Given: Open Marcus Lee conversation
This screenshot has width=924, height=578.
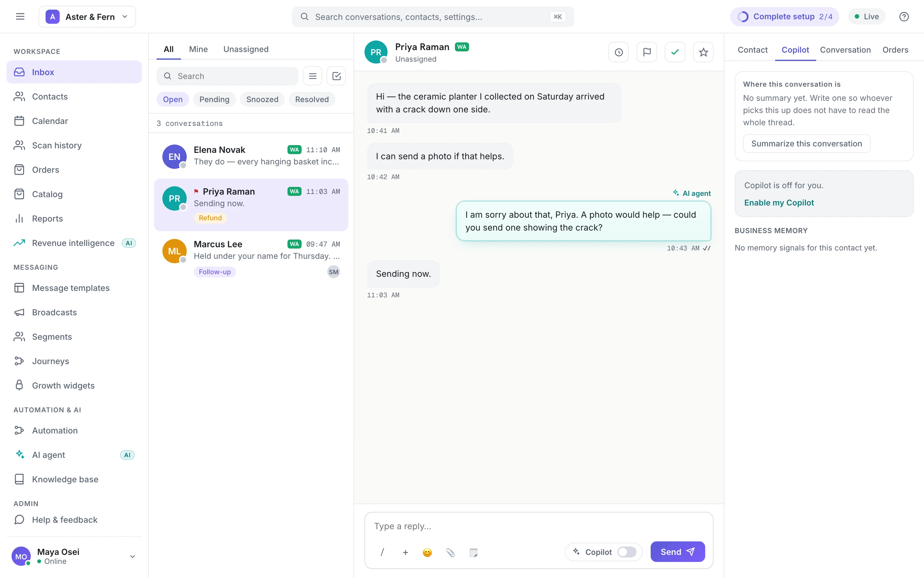Looking at the screenshot, I should tap(251, 258).
